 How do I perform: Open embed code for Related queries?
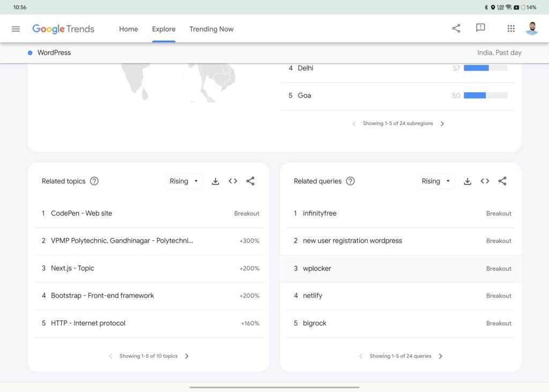pos(485,181)
